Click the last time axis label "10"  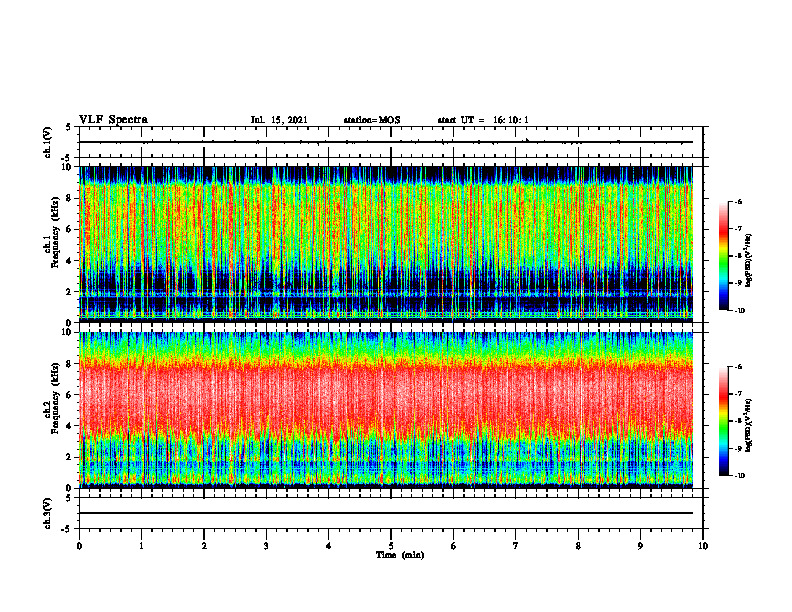[x=703, y=546]
